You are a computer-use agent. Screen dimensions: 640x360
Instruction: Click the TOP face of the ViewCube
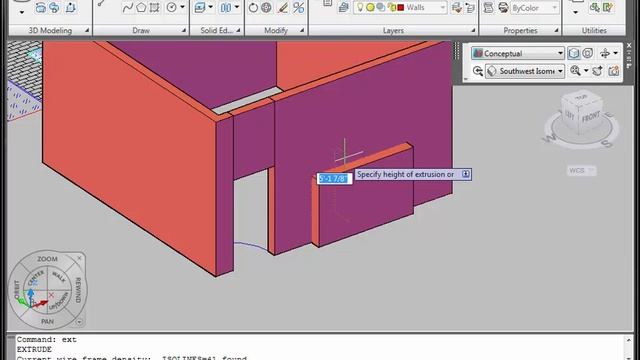click(581, 97)
